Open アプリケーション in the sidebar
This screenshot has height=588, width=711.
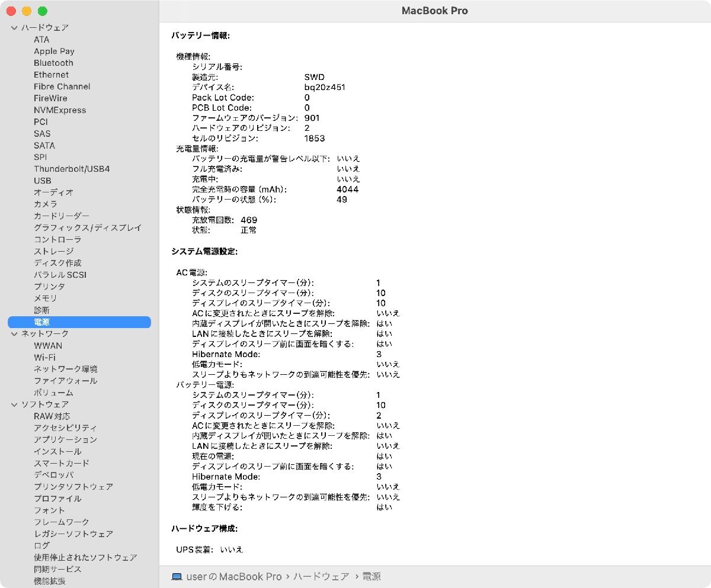[66, 439]
